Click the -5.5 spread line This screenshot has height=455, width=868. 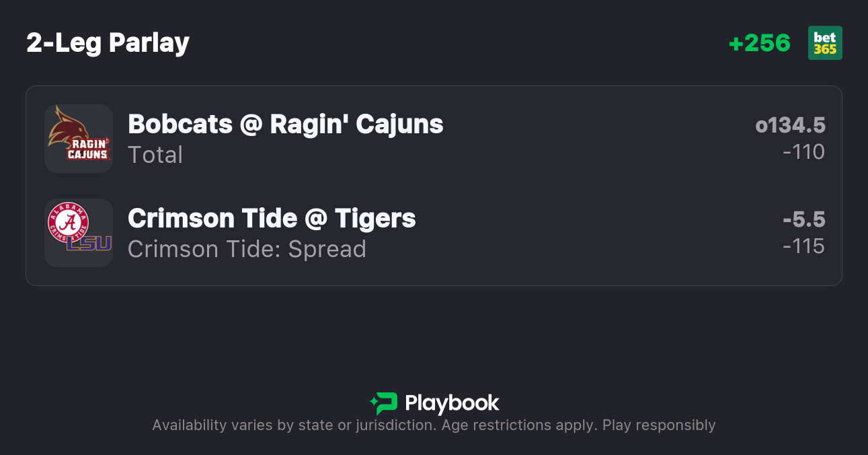coord(803,219)
